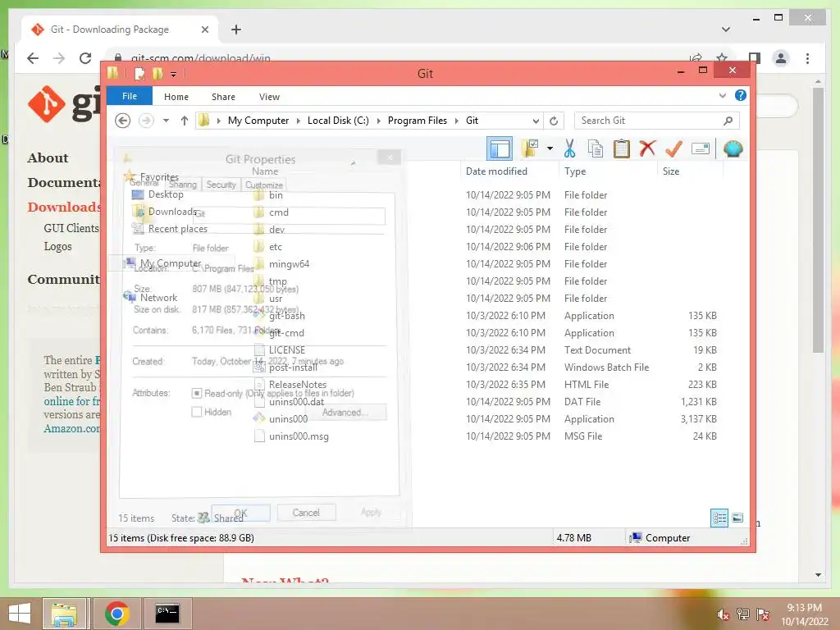This screenshot has width=840, height=630.
Task: Open the View ribbon tab
Action: tap(269, 97)
